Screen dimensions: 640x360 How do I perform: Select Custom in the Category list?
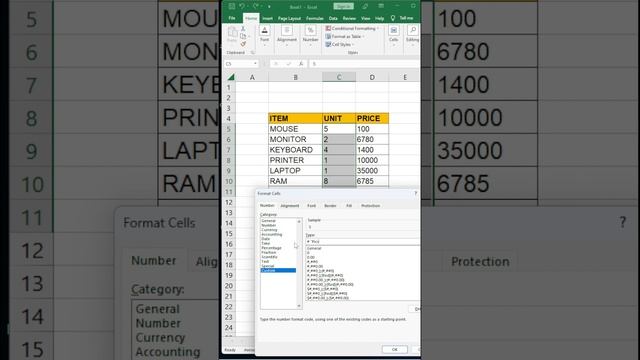(278, 271)
